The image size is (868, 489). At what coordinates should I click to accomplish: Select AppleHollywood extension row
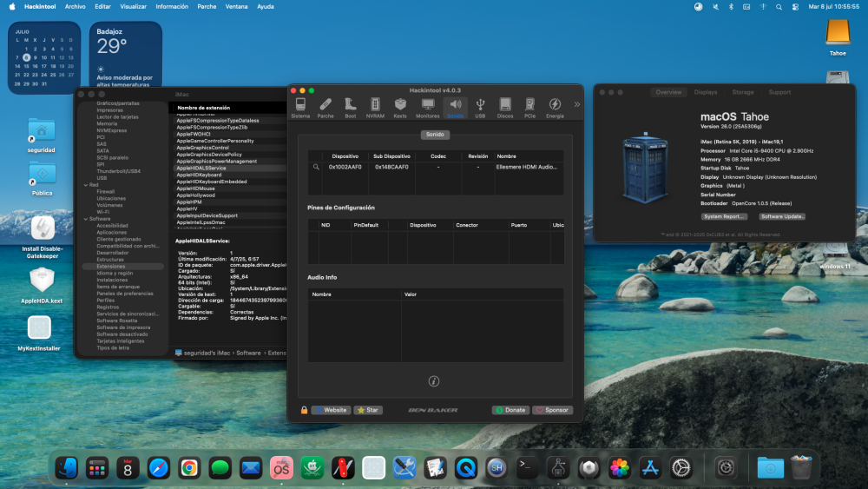230,195
